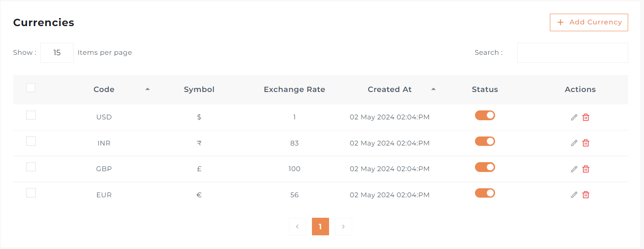Delete the USD currency via trash icon
Viewport: 644px width, 249px height.
point(586,117)
